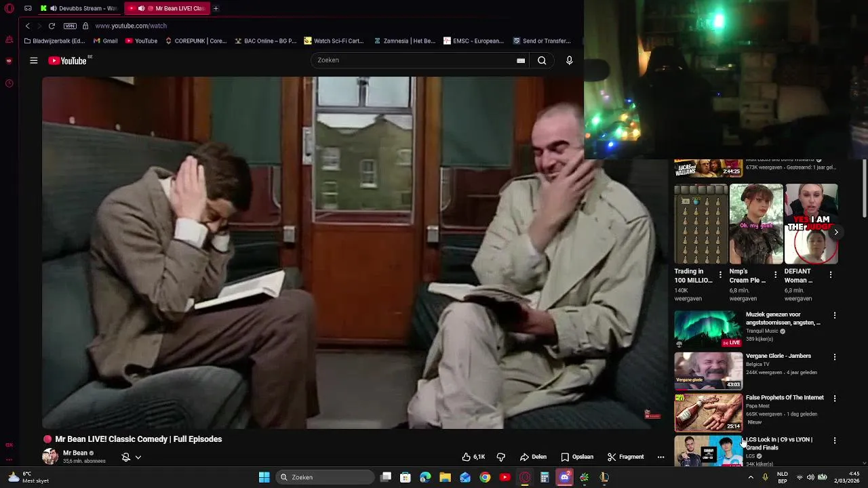Click the Windows taskbar Zoeken search box

click(325, 477)
